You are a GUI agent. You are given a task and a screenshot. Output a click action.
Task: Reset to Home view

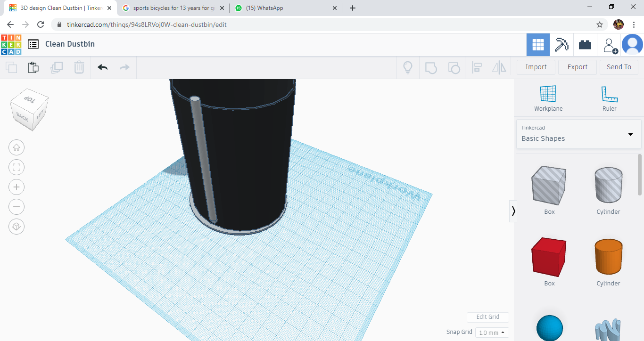[x=17, y=147]
